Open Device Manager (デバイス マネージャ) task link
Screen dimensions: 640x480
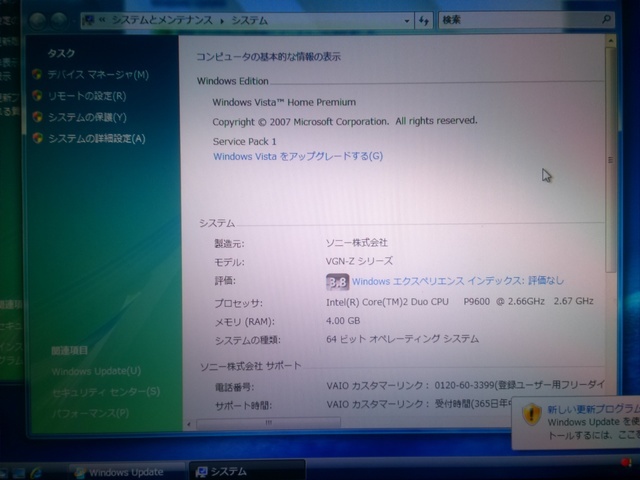(x=98, y=75)
